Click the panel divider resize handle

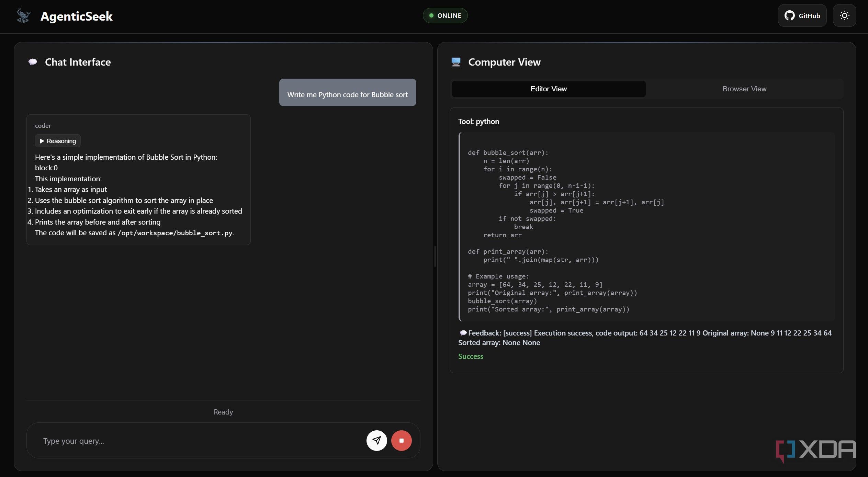(435, 256)
